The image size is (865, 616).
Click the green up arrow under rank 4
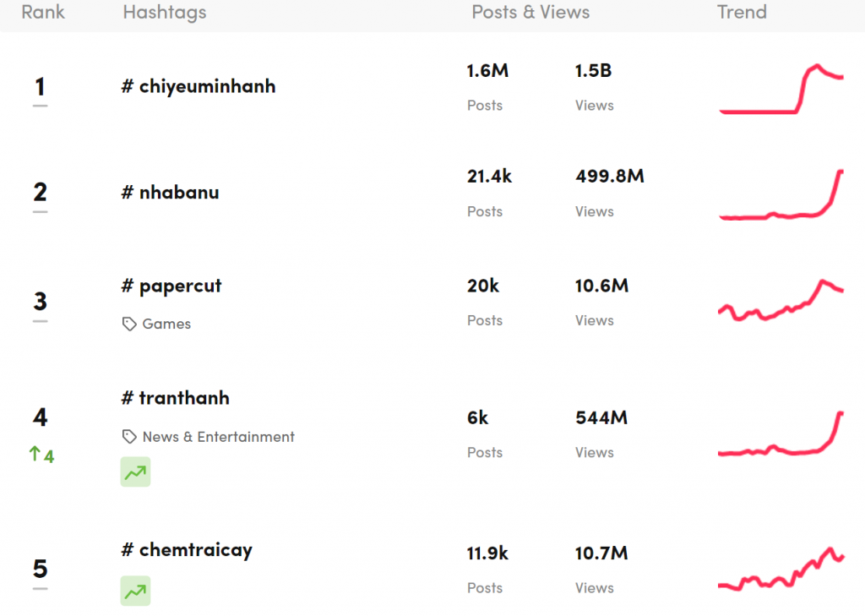coord(35,455)
